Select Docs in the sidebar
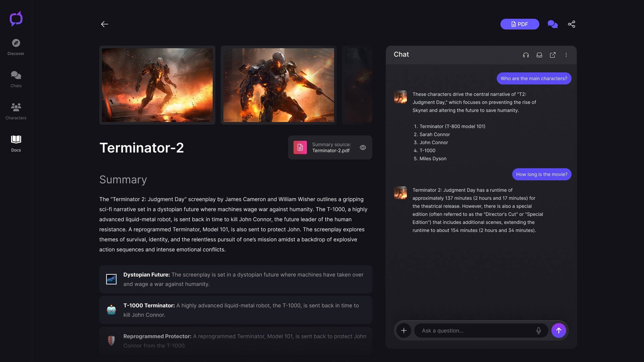Viewport: 644px width, 362px height. pyautogui.click(x=16, y=143)
